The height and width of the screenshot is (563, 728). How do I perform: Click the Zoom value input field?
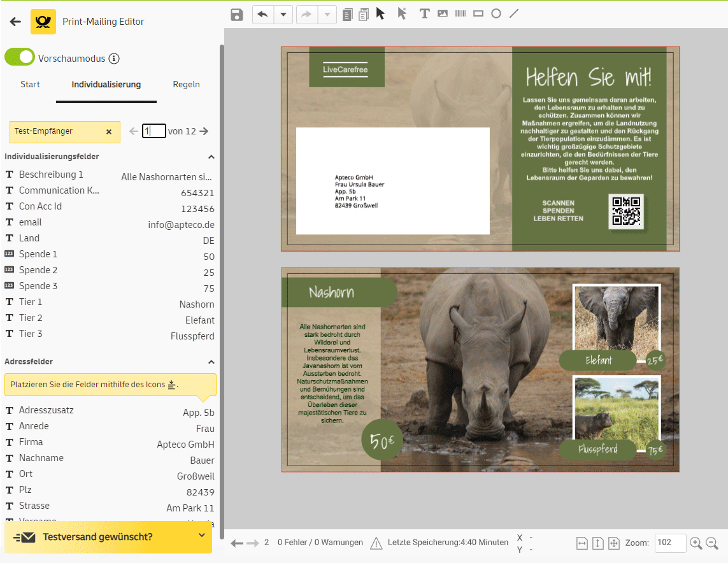point(671,543)
